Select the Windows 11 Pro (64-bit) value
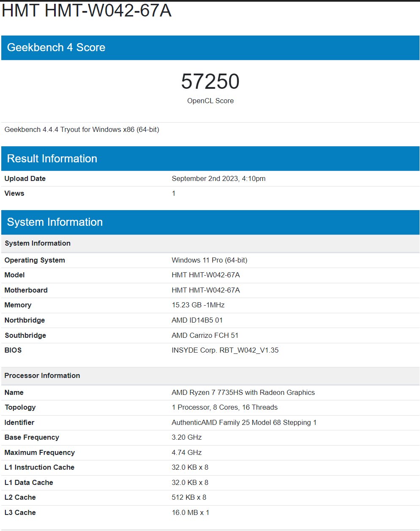Image resolution: width=420 pixels, height=531 pixels. (x=210, y=260)
